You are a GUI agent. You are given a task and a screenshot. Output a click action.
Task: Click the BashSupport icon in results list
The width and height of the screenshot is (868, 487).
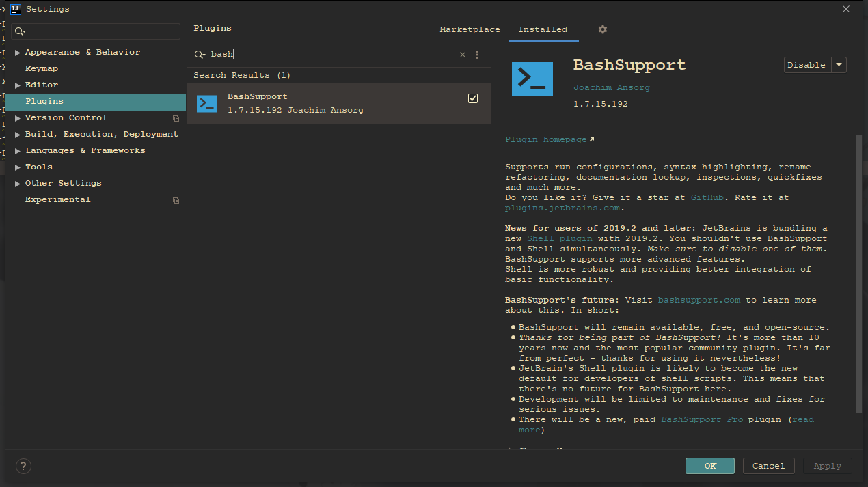206,103
